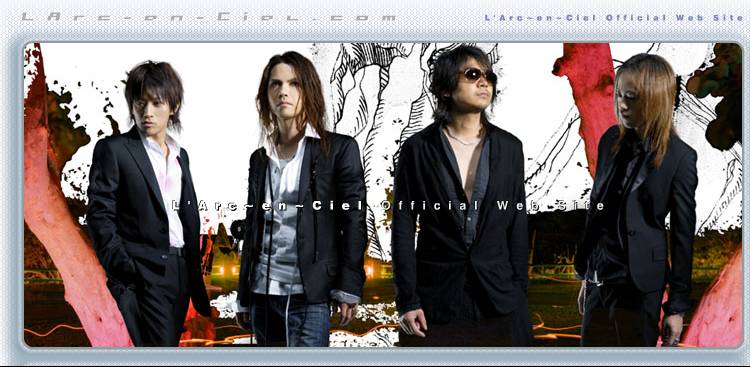This screenshot has width=750, height=367.
Task: Click the necklace on the man with sunglasses
Action: pyautogui.click(x=464, y=139)
